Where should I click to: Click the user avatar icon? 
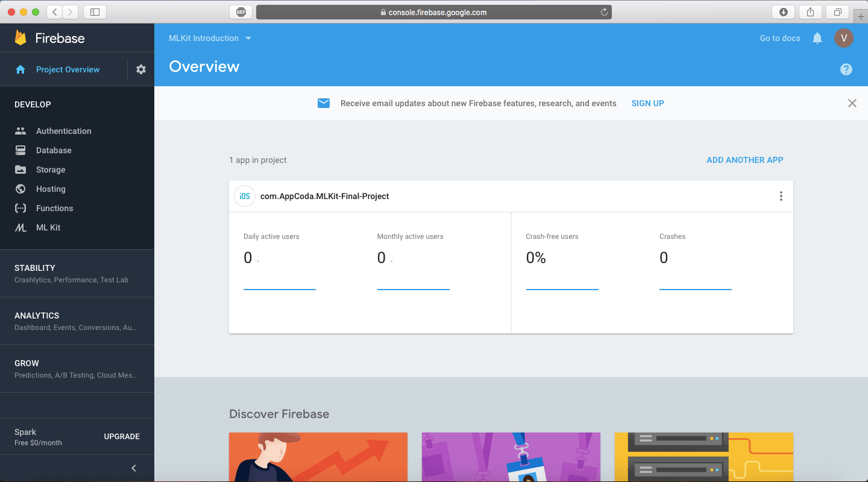843,38
